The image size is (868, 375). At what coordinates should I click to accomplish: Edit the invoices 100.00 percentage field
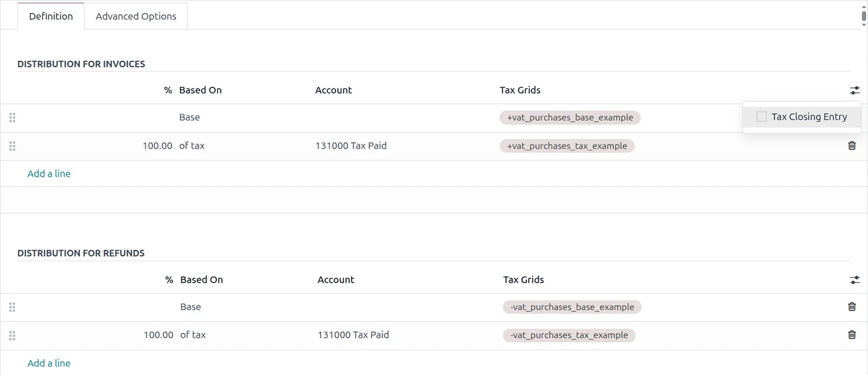tap(157, 146)
